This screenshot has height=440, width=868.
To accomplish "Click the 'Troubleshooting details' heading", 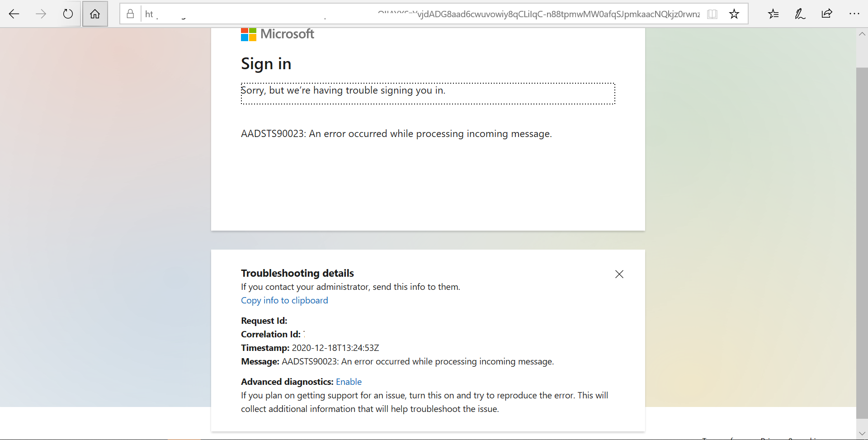I will point(297,273).
